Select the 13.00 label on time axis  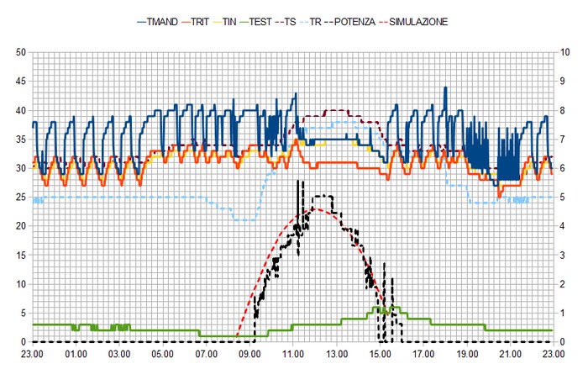point(337,356)
